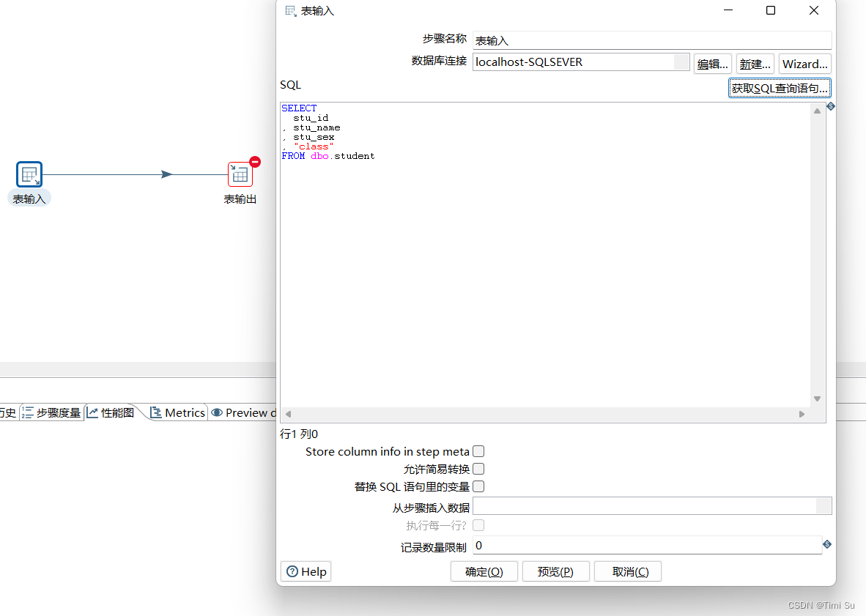Click the red error badge on 表输出 step
Viewport: 866px width, 616px height.
253,162
